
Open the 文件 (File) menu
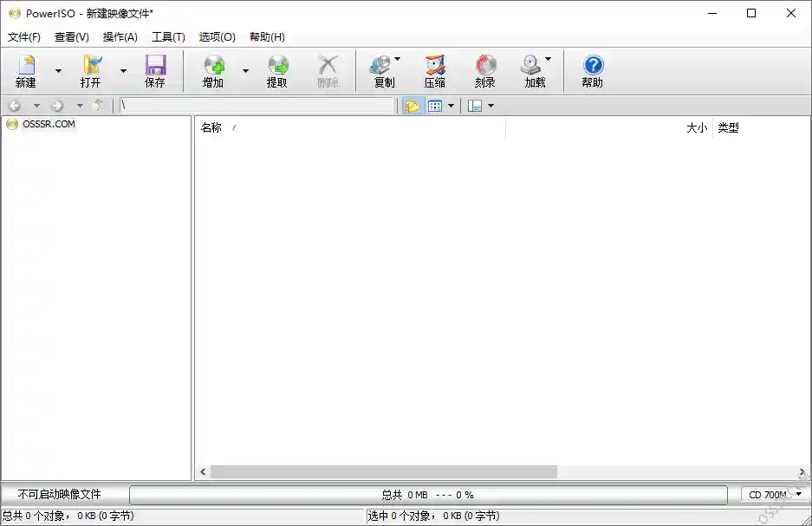tap(23, 37)
